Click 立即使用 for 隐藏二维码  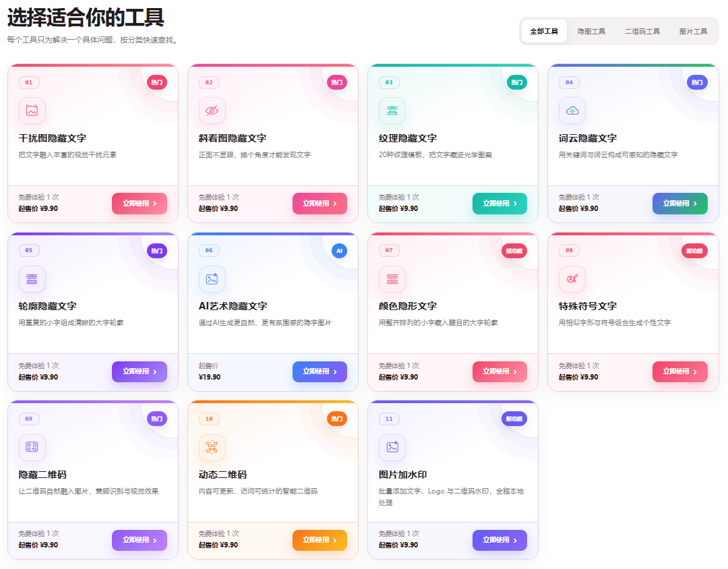coord(140,540)
